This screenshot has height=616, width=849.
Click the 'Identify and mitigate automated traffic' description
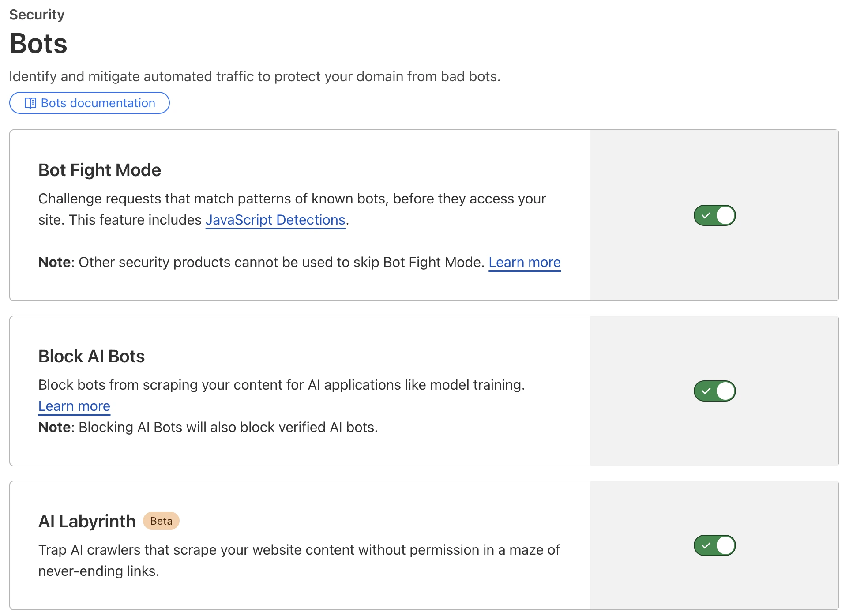coord(255,76)
